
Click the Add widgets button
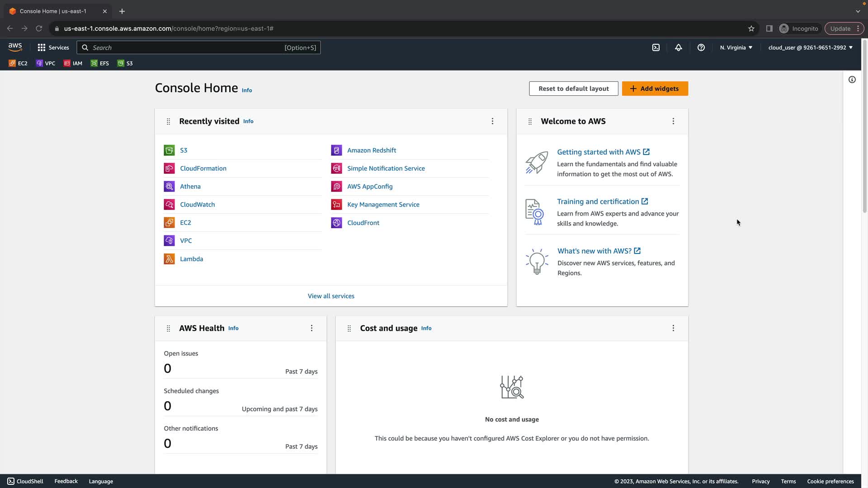[x=655, y=89]
